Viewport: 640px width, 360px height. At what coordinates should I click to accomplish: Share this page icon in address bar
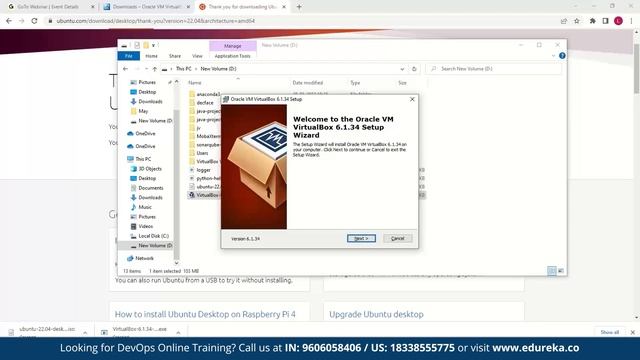(x=564, y=21)
